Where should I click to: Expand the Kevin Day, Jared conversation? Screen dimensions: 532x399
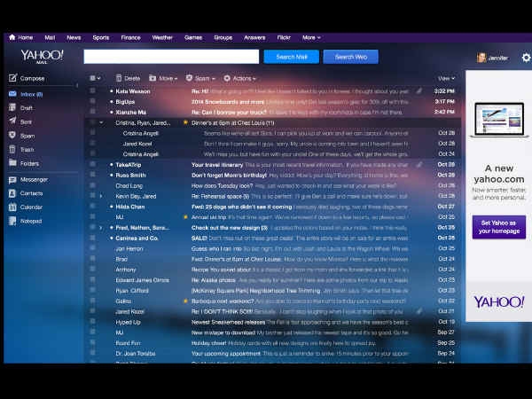(101, 196)
